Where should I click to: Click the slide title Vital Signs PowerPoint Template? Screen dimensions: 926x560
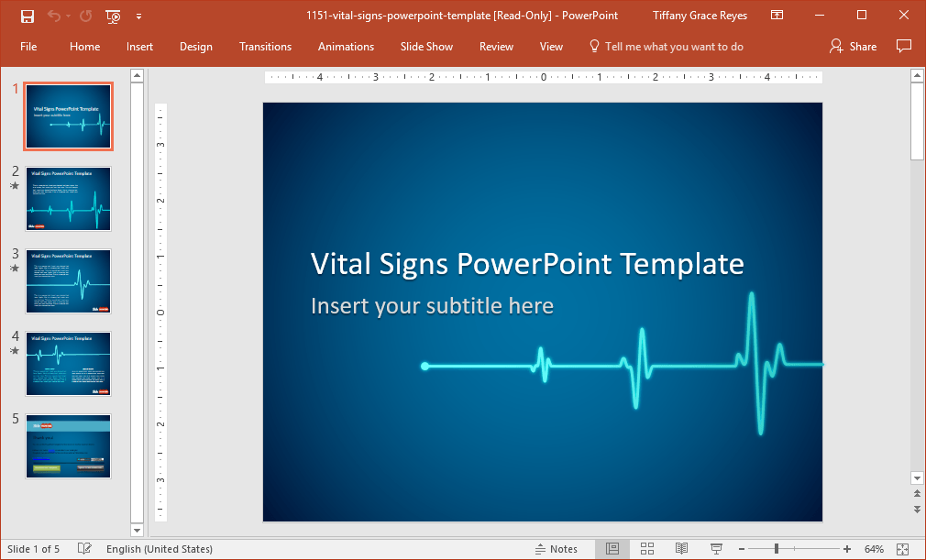tap(527, 263)
